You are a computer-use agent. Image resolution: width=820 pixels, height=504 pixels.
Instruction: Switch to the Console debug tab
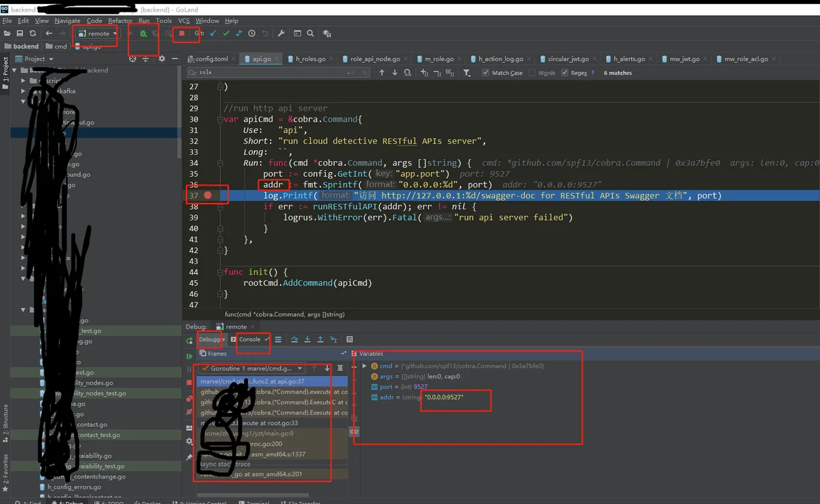coord(249,339)
